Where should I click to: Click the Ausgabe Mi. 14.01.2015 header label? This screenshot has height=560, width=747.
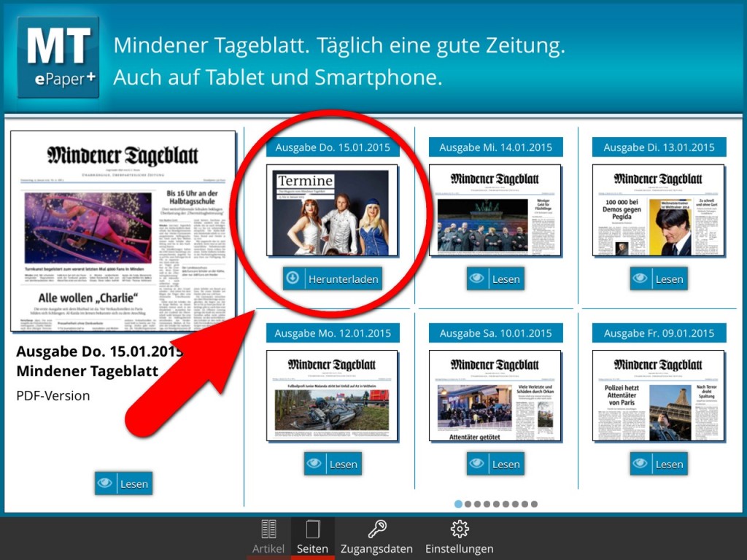495,147
